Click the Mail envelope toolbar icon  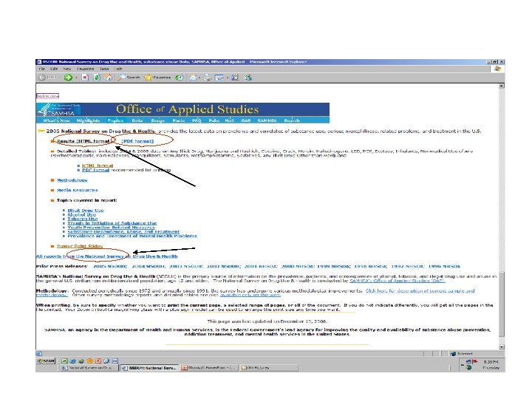(x=194, y=78)
